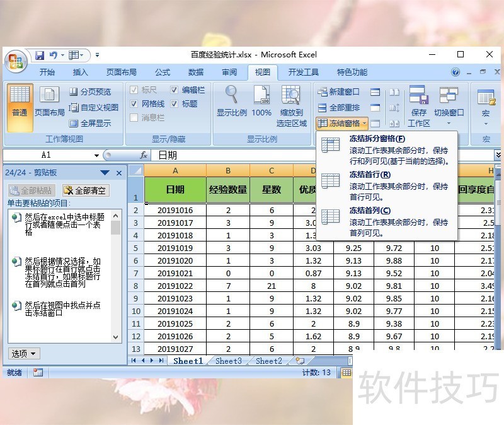Set zoom to 100%
The height and width of the screenshot is (425, 504).
point(261,102)
